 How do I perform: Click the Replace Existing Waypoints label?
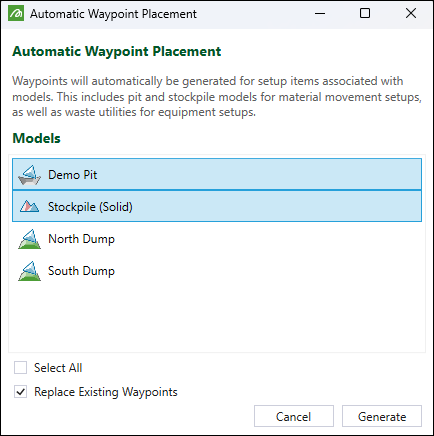[x=106, y=392]
